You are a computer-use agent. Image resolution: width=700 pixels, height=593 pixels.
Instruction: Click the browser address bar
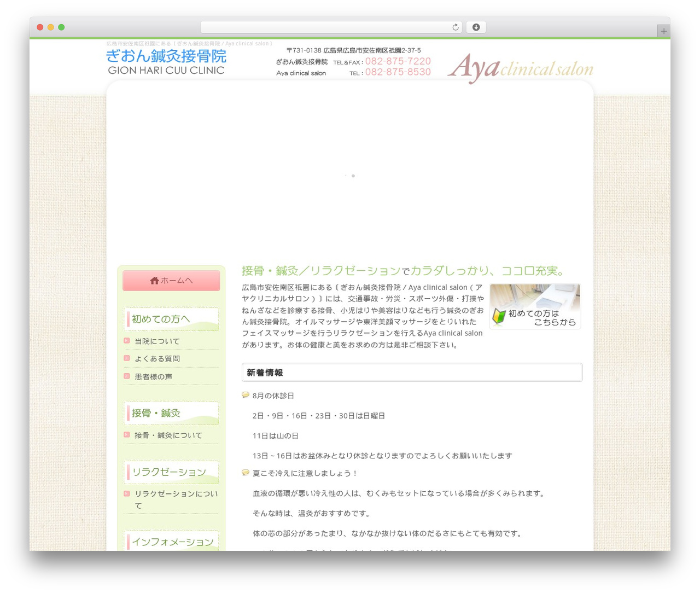(331, 27)
